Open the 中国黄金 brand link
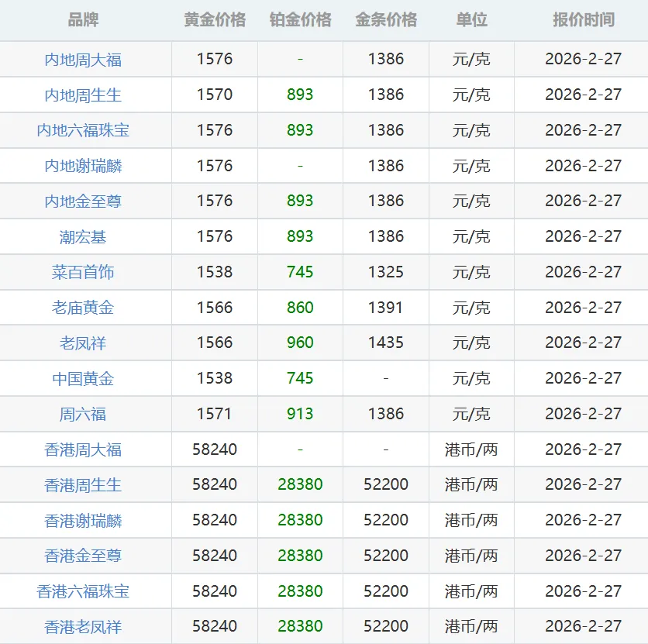Image resolution: width=648 pixels, height=644 pixels. pos(83,379)
